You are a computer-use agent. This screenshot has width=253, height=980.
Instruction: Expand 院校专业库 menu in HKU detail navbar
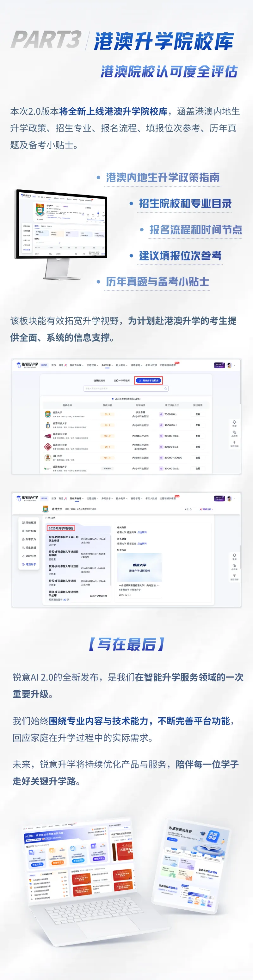[76, 498]
